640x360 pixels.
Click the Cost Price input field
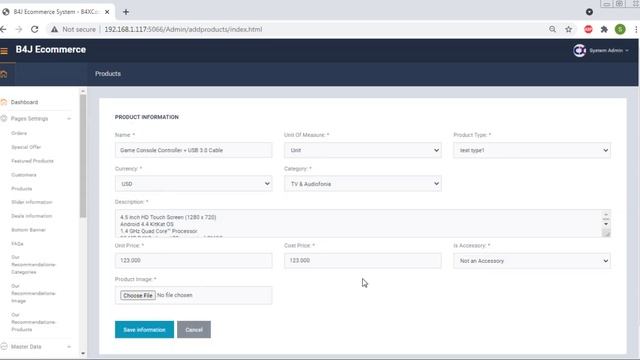pyautogui.click(x=362, y=260)
